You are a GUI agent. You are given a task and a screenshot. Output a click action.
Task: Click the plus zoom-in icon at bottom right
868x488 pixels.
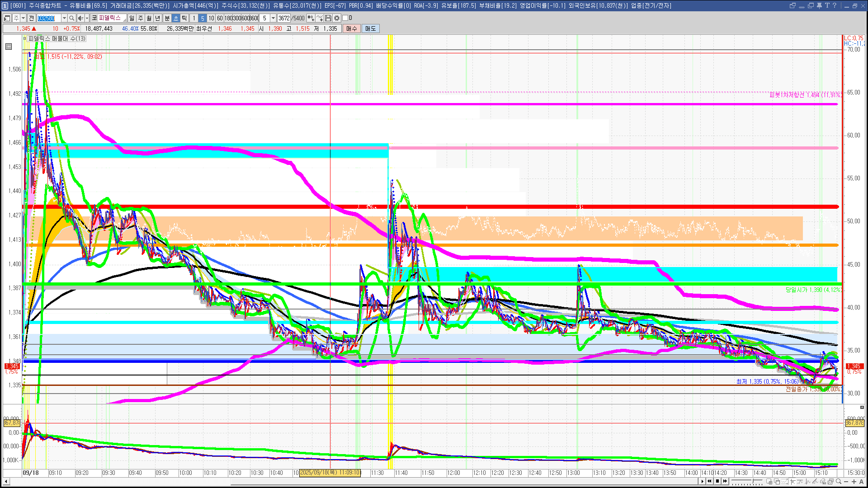click(x=854, y=481)
